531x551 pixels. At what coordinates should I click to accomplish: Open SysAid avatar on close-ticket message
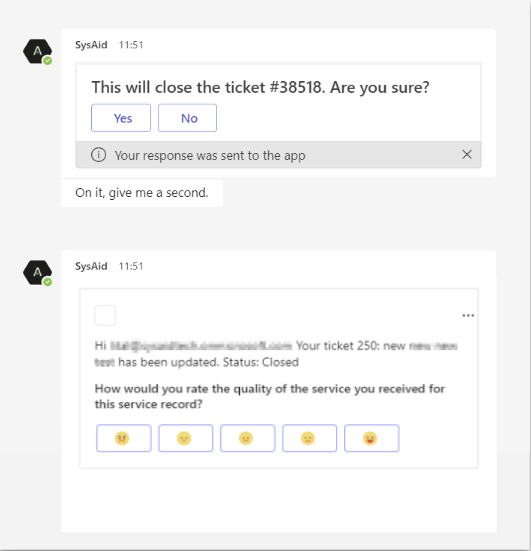[38, 52]
